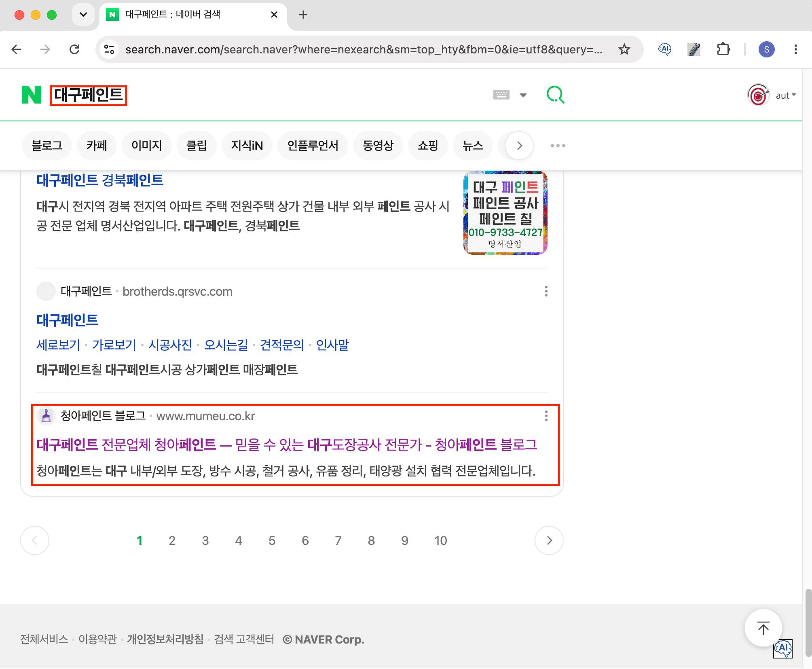
Task: Switch to the 블로그 tab
Action: (x=47, y=146)
